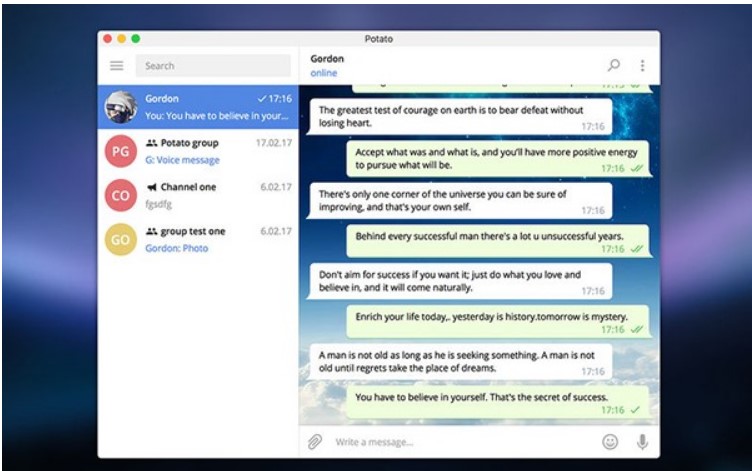Click the 6.02.17 date on group test one
Image resolution: width=752 pixels, height=471 pixels.
click(x=276, y=231)
